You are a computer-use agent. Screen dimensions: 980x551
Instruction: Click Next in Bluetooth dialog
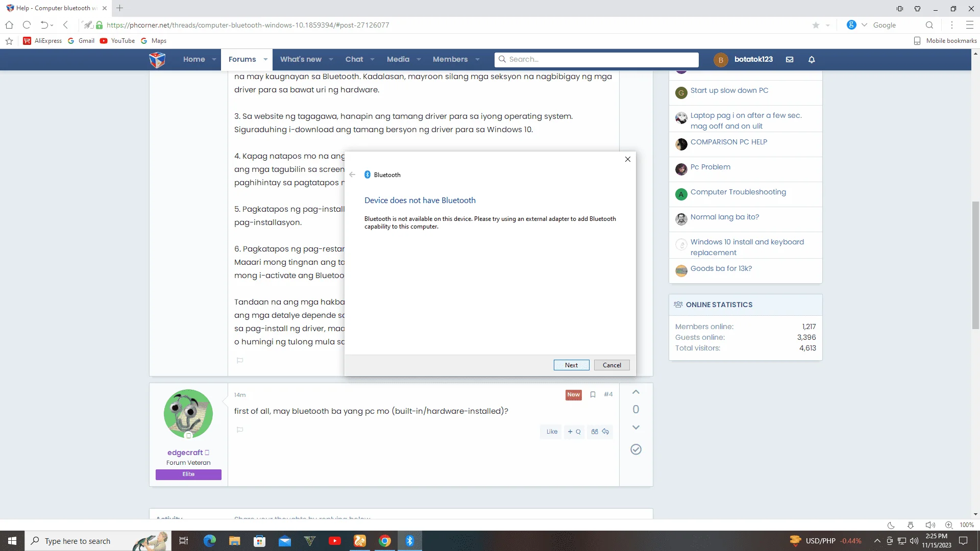click(571, 365)
